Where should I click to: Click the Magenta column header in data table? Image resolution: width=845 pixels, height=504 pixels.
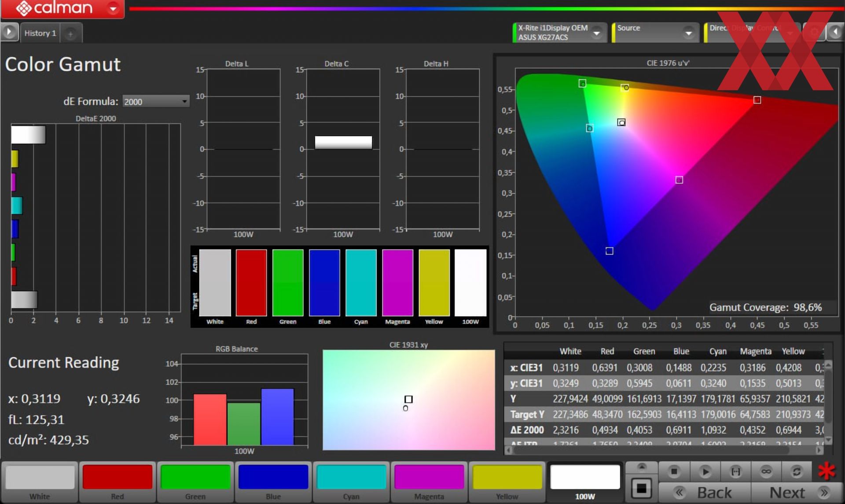click(x=756, y=351)
